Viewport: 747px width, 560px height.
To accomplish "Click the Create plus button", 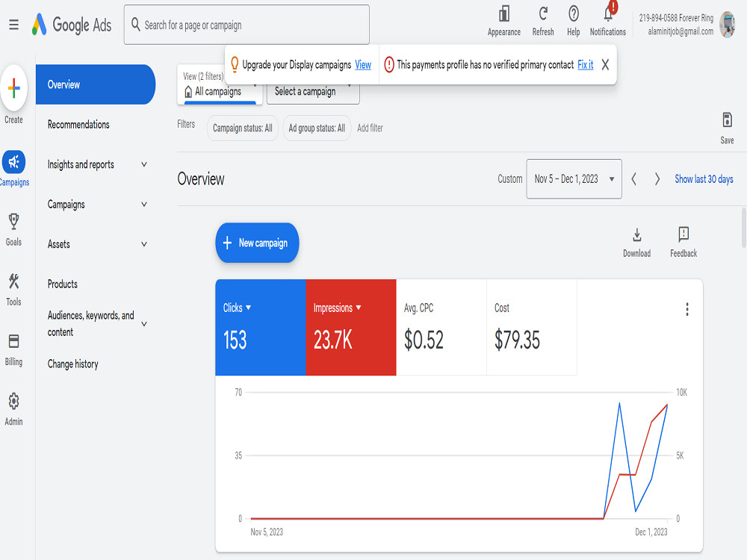I will click(13, 88).
